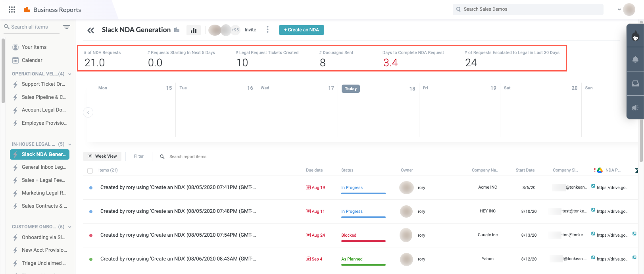The image size is (644, 274).
Task: Select Week View tab
Action: (x=102, y=156)
